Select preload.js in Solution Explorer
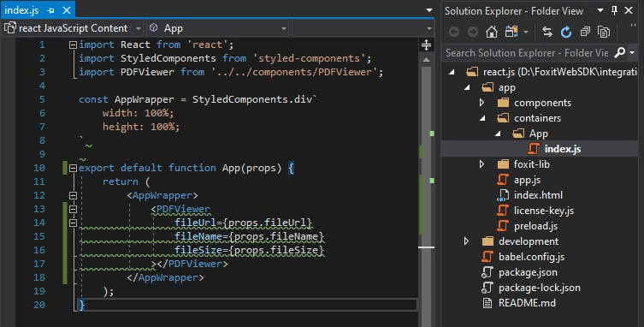 (x=535, y=226)
